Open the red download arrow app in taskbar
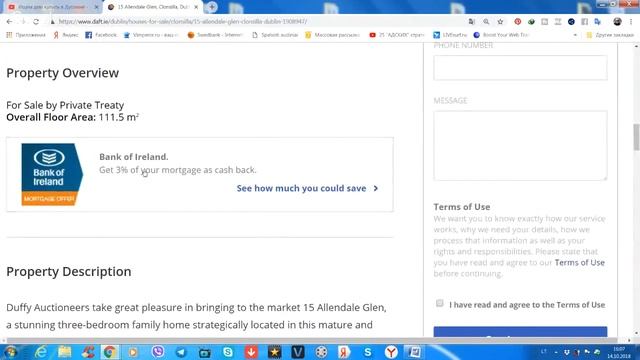 coord(251,352)
